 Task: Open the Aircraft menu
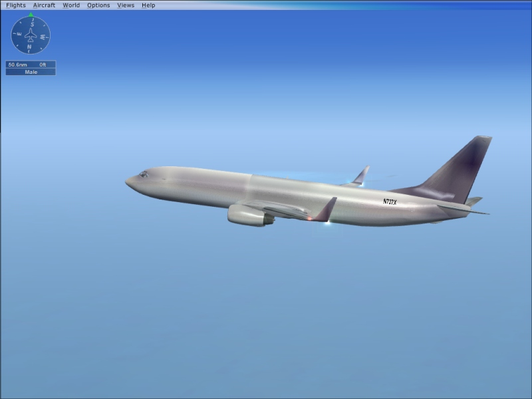point(44,5)
